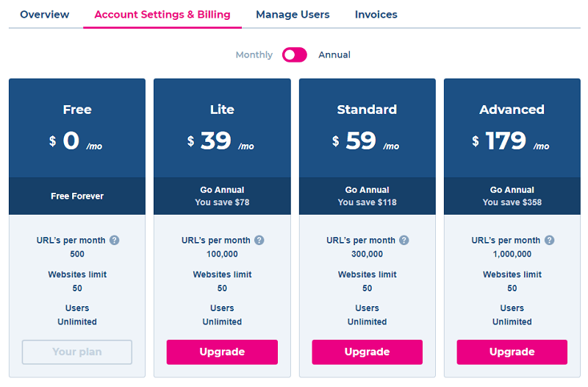Upgrade to the Standard plan
This screenshot has width=588, height=387.
(x=367, y=352)
